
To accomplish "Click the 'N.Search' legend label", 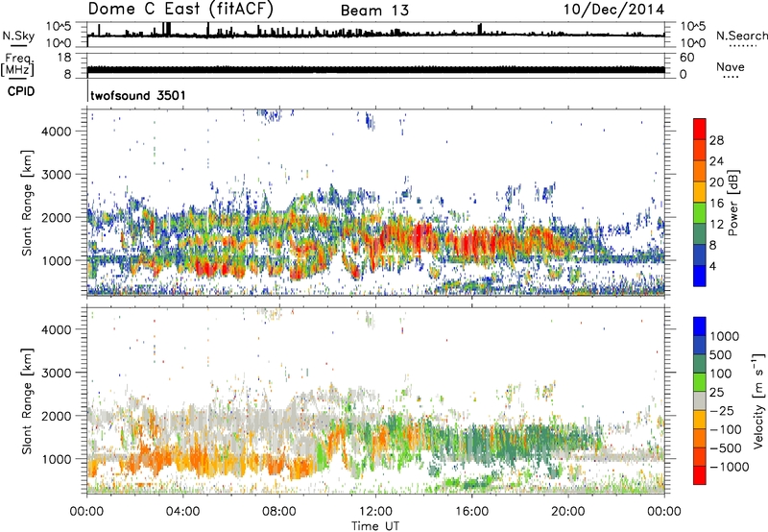I will click(741, 36).
